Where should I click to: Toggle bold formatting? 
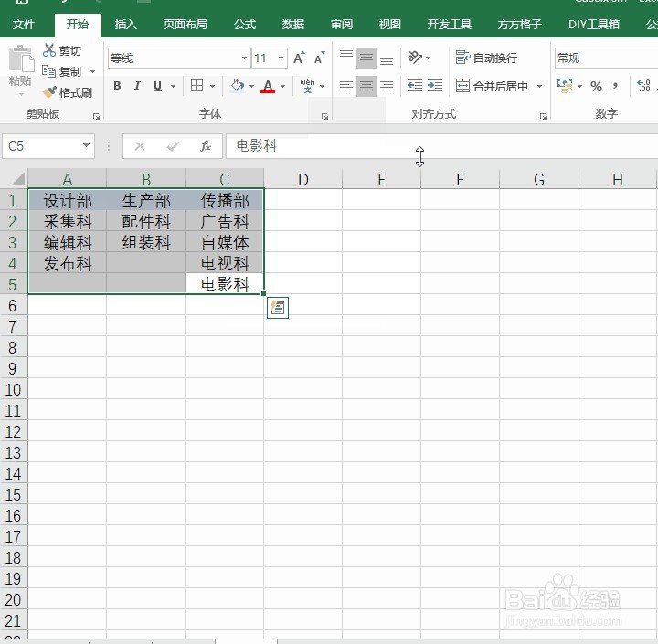[x=118, y=86]
